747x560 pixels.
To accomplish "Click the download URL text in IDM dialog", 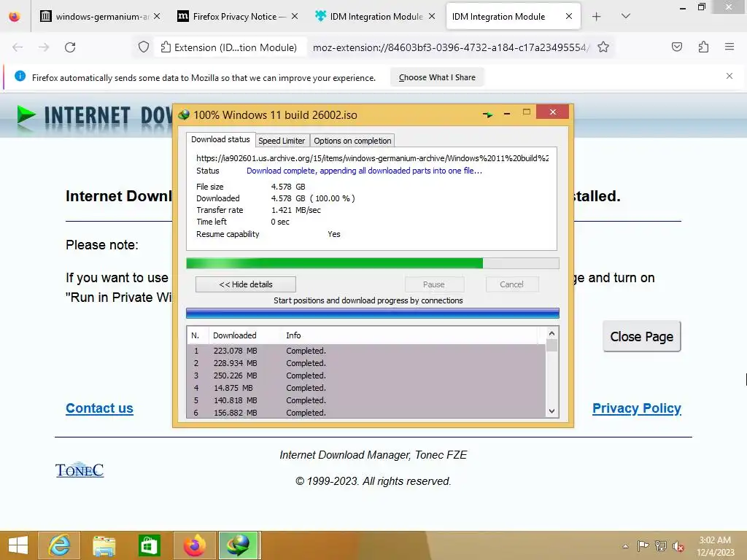I will click(372, 158).
